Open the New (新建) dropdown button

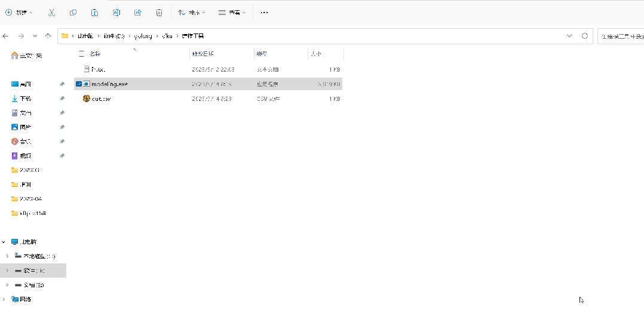(19, 13)
